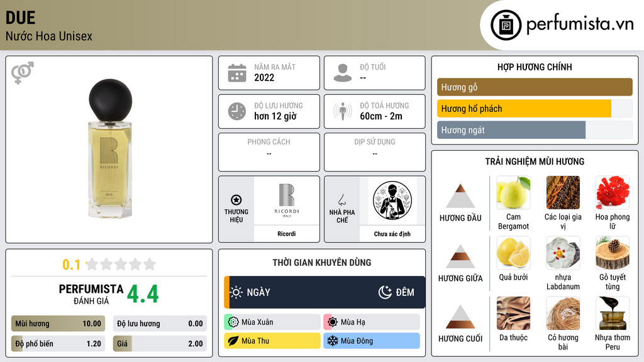Click the perfumista.vn bottle logo icon
Screen dimensions: 644x362
[506, 25]
